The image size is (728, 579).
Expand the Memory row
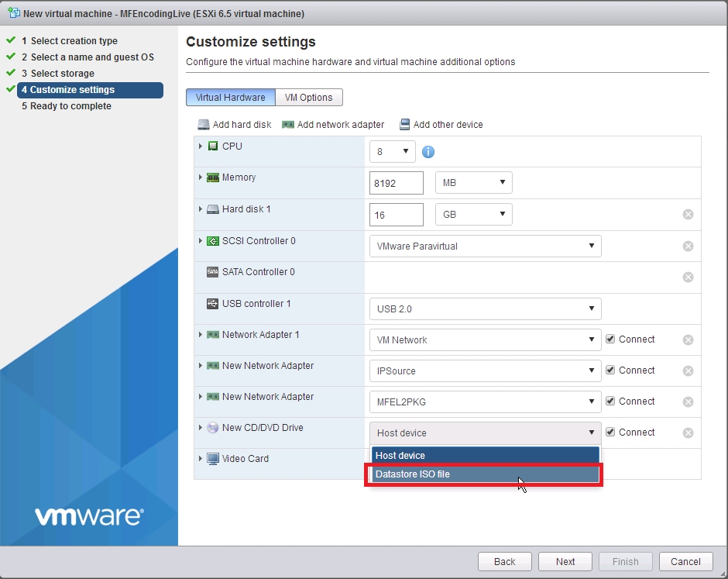(x=200, y=177)
